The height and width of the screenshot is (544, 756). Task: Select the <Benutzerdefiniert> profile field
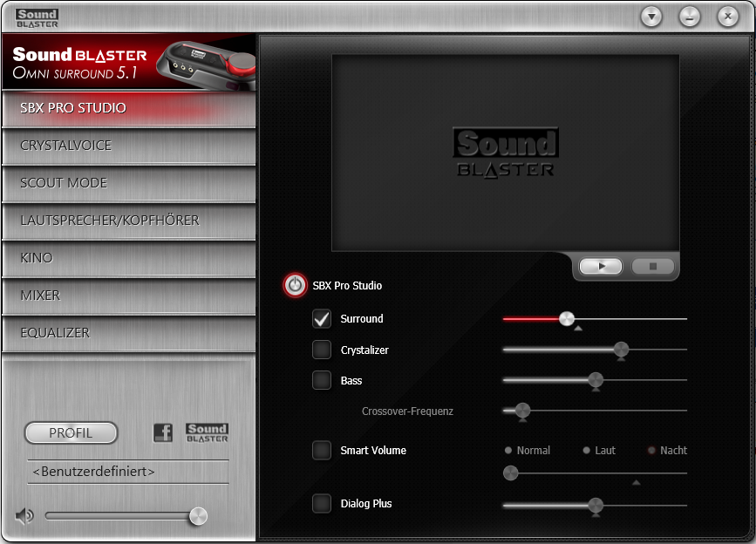[x=128, y=472]
